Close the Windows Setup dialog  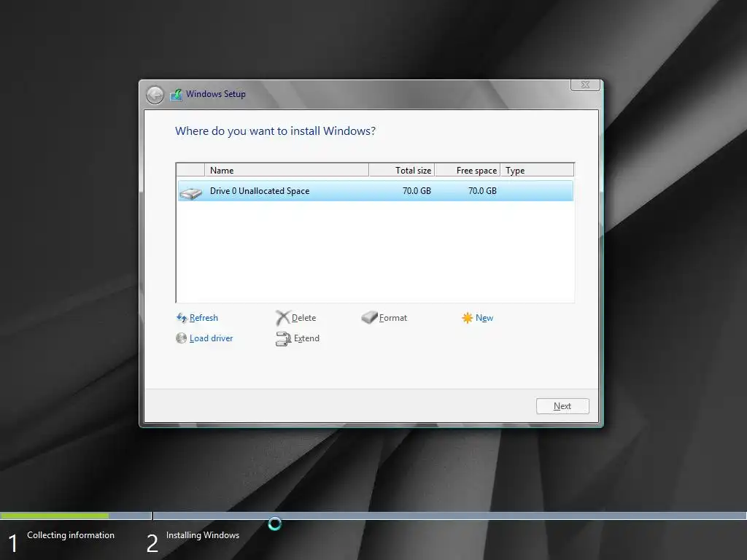(x=585, y=85)
